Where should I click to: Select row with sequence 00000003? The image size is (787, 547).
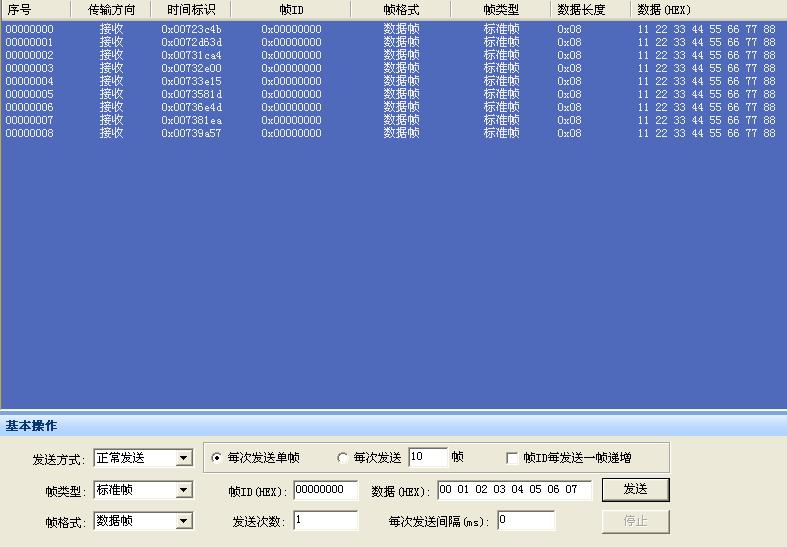pos(394,68)
